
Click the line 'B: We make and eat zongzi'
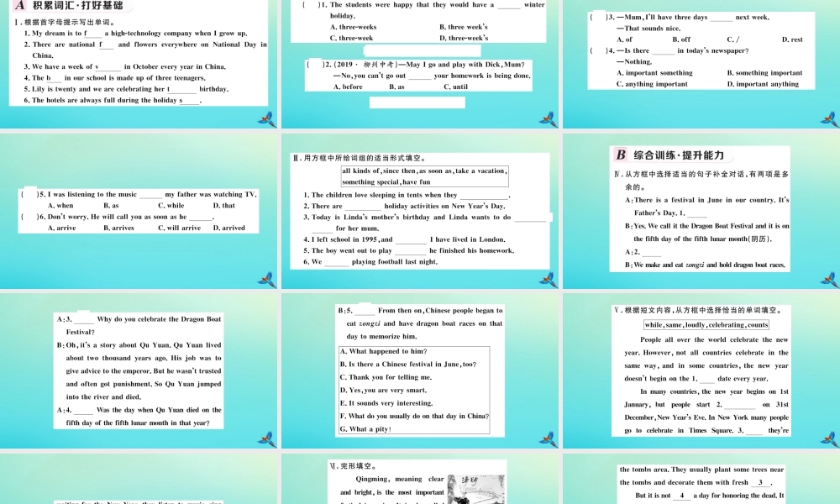coord(705,265)
